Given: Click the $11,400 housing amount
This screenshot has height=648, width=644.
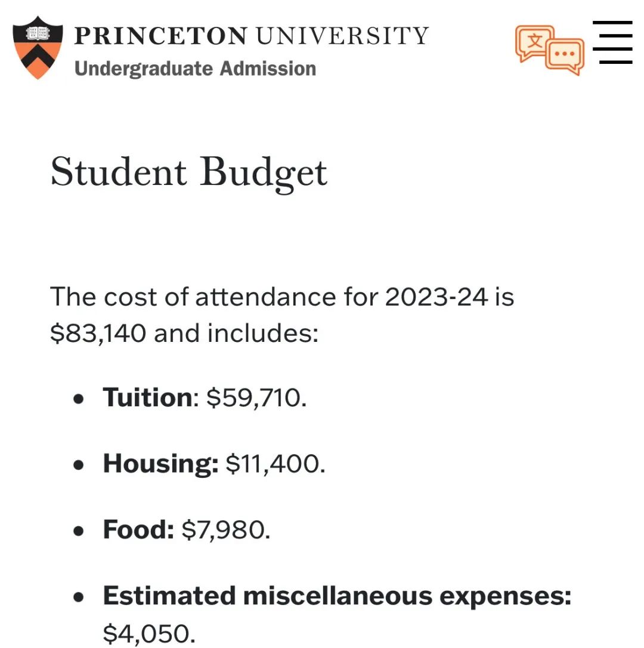Looking at the screenshot, I should [275, 464].
